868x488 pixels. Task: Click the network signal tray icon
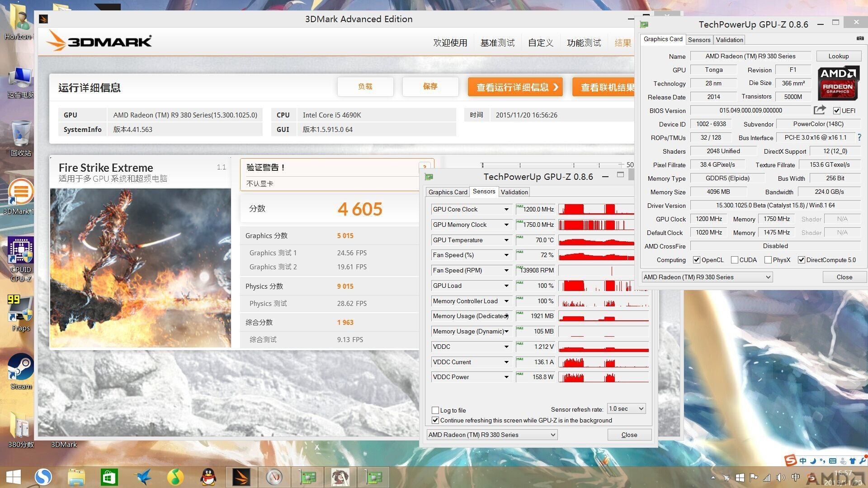pos(767,478)
